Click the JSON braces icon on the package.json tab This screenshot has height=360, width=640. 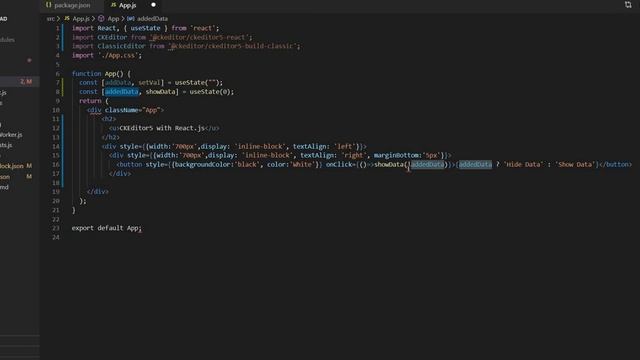[x=49, y=5]
